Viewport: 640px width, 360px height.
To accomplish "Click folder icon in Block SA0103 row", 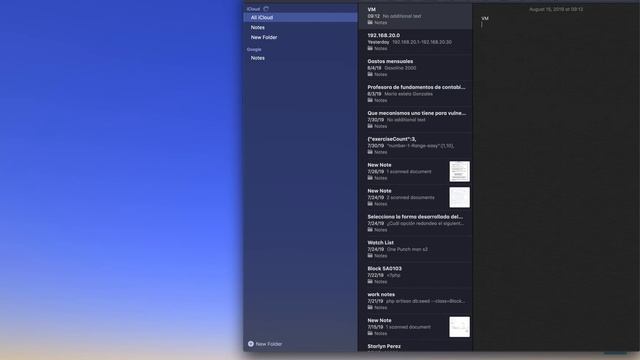I will coord(370,282).
